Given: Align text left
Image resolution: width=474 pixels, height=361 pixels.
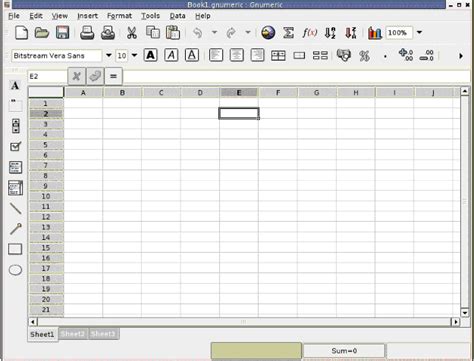Looking at the screenshot, I should [216, 55].
